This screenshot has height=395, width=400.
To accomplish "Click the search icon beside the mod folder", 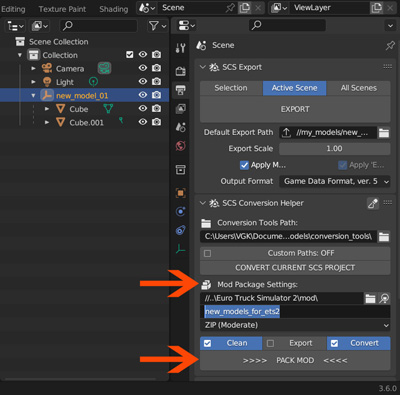I will click(384, 298).
